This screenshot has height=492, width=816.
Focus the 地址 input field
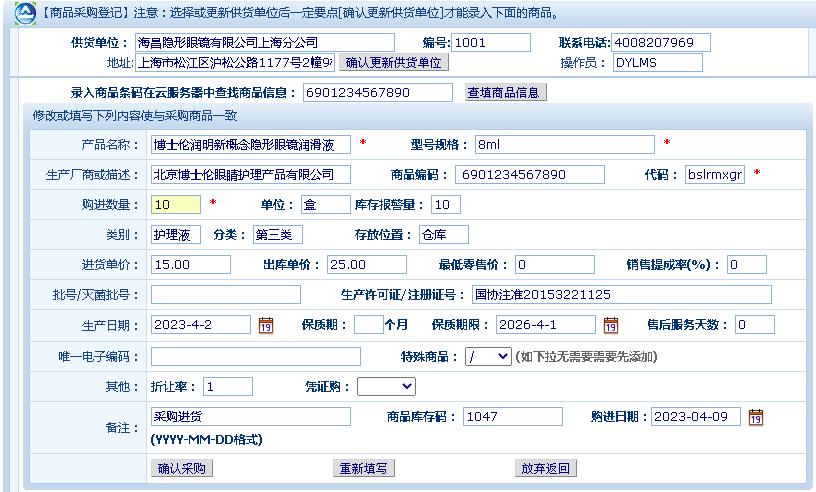point(235,62)
